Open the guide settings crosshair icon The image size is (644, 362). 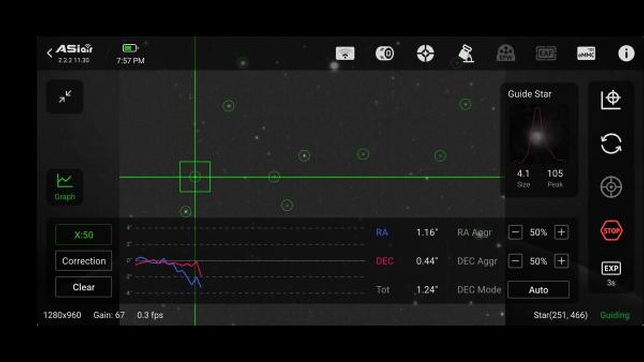pyautogui.click(x=426, y=53)
